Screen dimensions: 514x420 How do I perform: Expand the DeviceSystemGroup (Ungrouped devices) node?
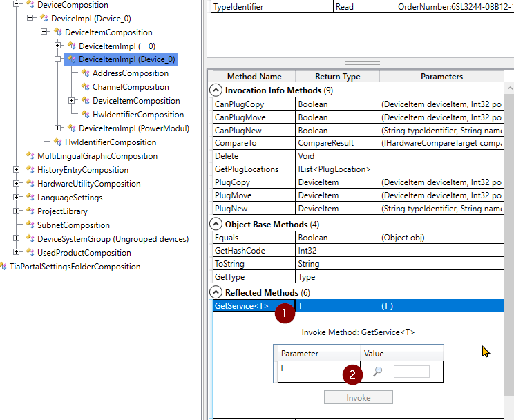(x=16, y=238)
